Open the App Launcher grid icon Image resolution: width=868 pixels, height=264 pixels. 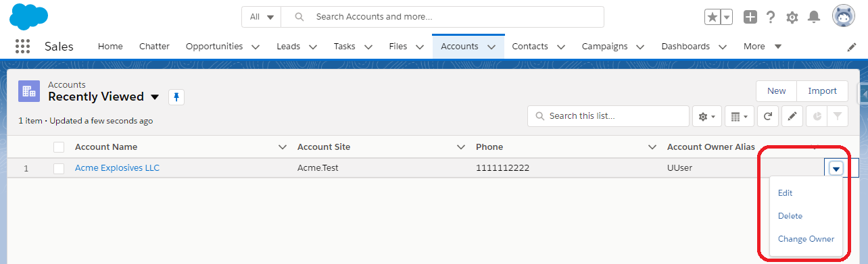pyautogui.click(x=22, y=47)
